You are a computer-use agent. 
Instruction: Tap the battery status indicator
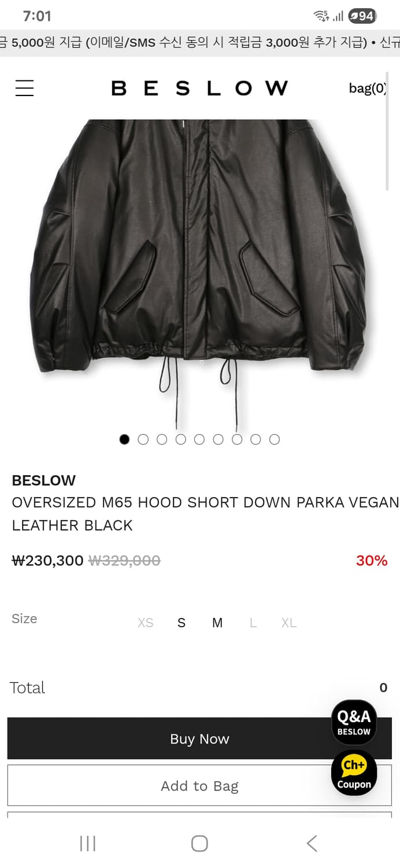[362, 16]
